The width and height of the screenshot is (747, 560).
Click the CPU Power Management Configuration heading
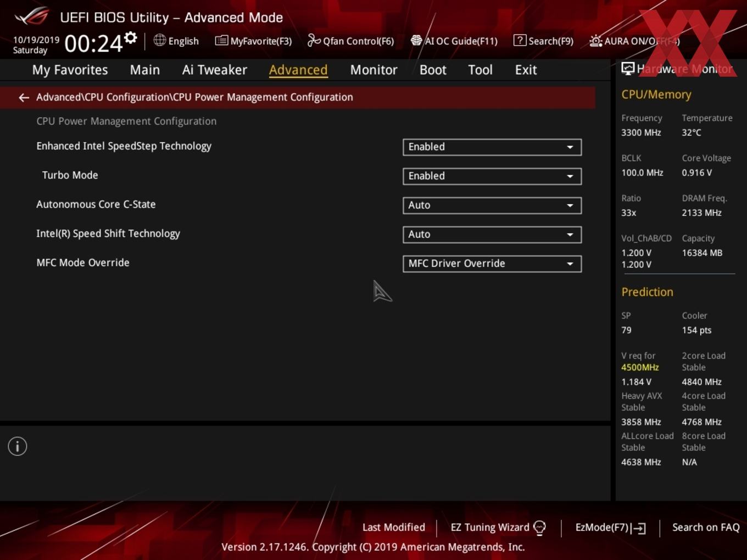point(126,121)
